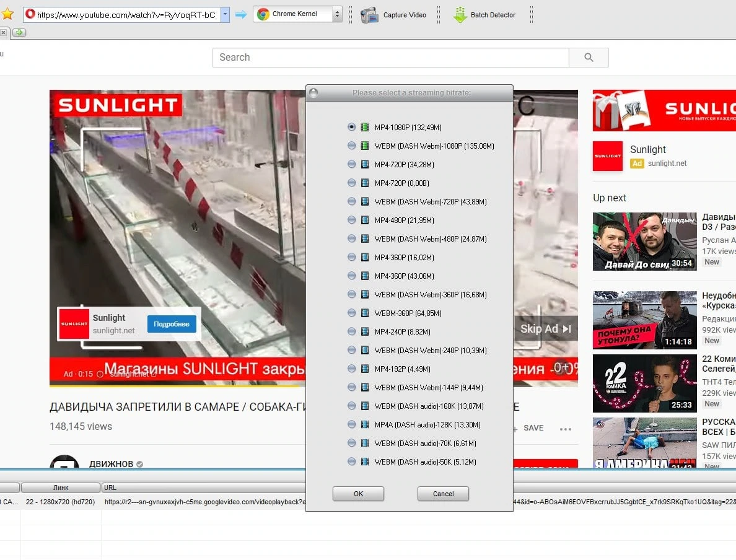Open the 22 комика 25:33 thumbnail
Screen dimensions: 736x560
click(644, 383)
